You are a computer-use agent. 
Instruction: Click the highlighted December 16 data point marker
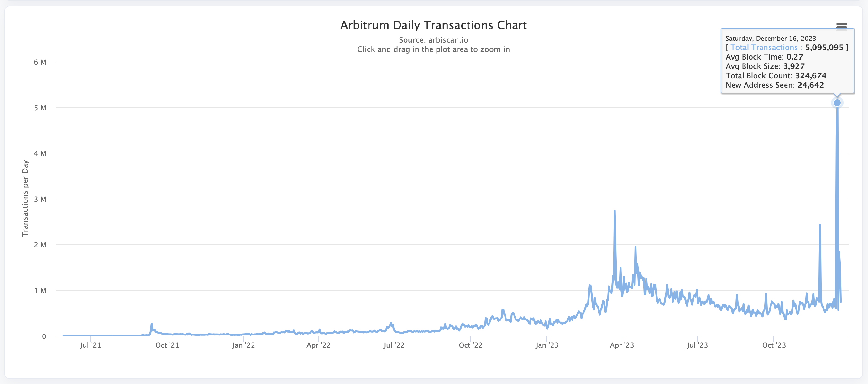tap(837, 103)
